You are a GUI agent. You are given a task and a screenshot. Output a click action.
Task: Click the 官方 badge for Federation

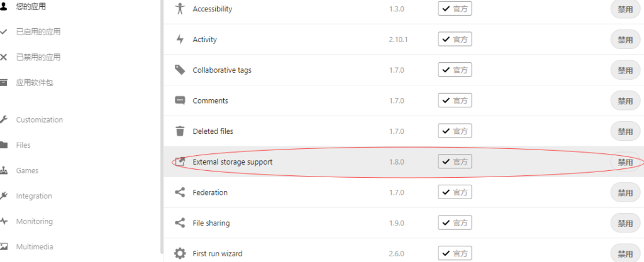(x=455, y=192)
